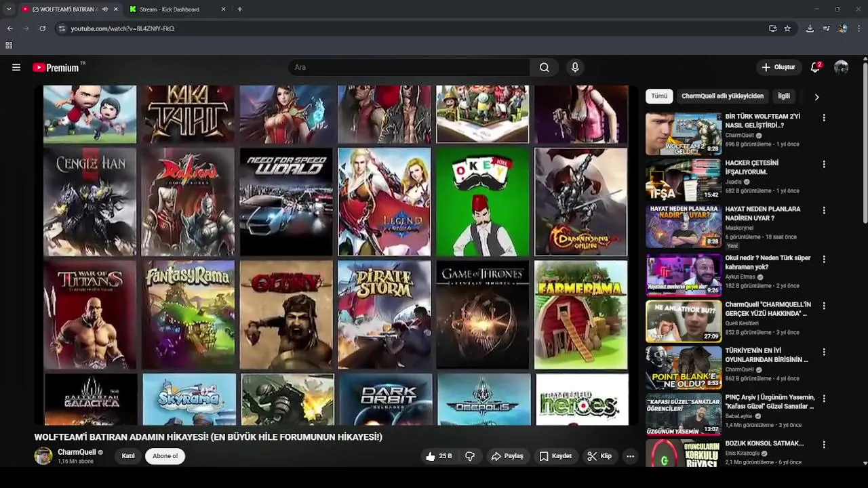The image size is (868, 488).
Task: Open more actions under the video
Action: point(630,456)
